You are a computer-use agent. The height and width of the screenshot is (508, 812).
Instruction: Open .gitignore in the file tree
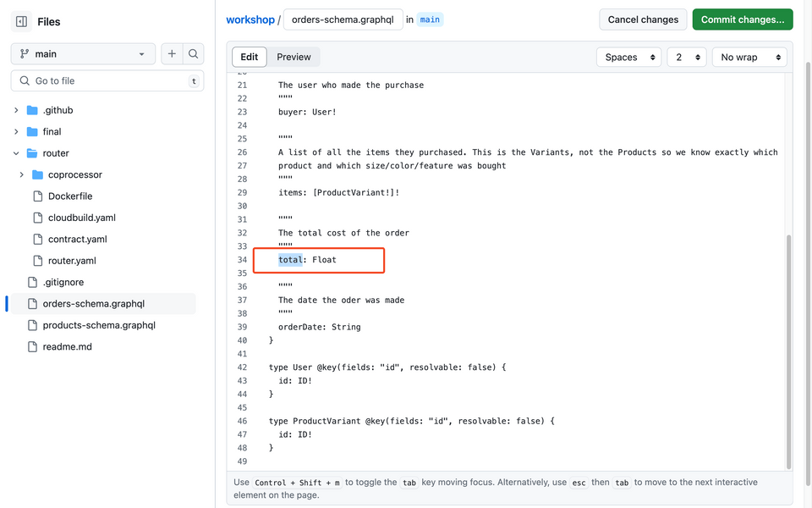pyautogui.click(x=63, y=283)
